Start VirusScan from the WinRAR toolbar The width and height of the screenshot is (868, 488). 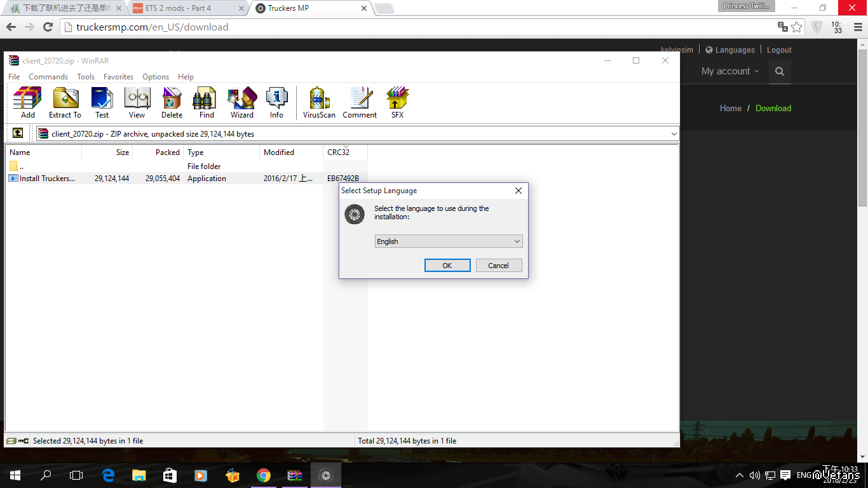319,102
